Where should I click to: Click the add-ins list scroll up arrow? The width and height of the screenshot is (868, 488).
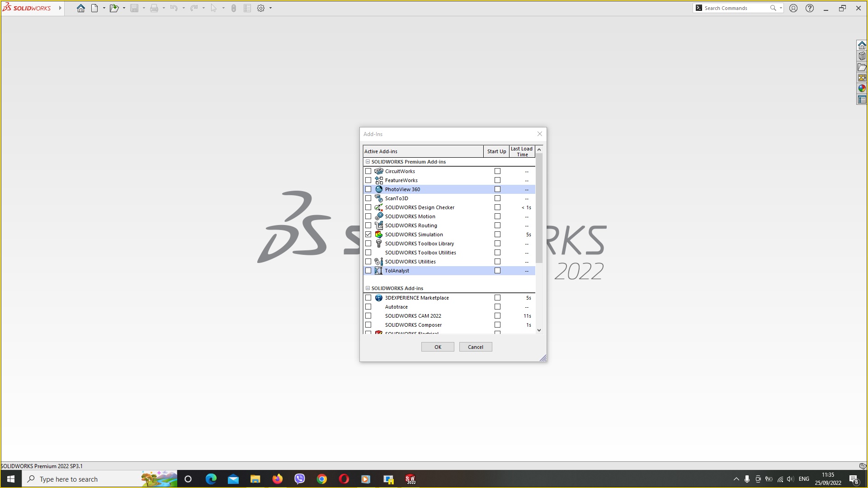coord(539,150)
